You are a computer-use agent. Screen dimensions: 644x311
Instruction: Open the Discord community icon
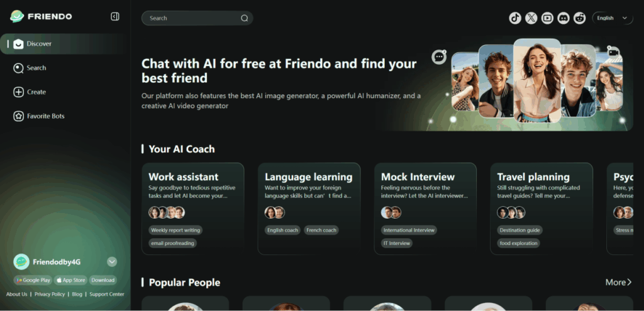563,18
